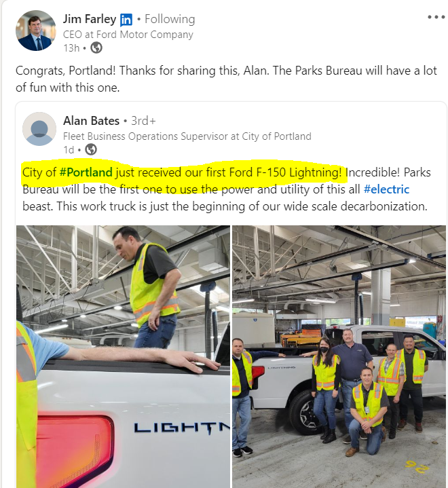Click the #Portland hashtag
Image resolution: width=448 pixels, height=488 pixels.
pos(86,172)
